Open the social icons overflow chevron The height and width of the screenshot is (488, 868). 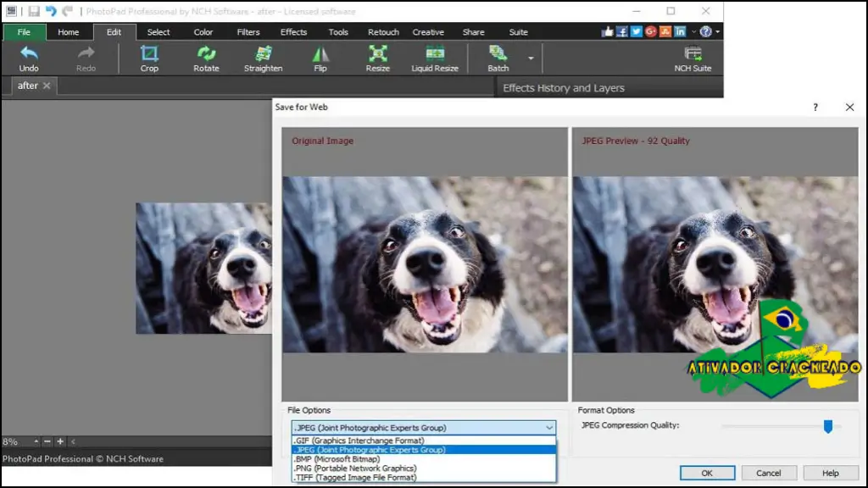click(693, 32)
